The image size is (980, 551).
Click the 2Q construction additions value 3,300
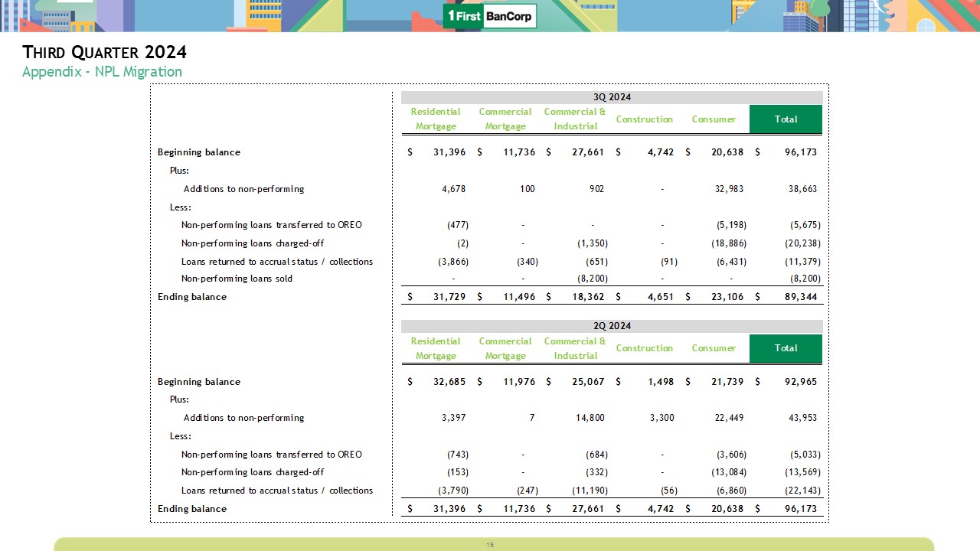661,418
